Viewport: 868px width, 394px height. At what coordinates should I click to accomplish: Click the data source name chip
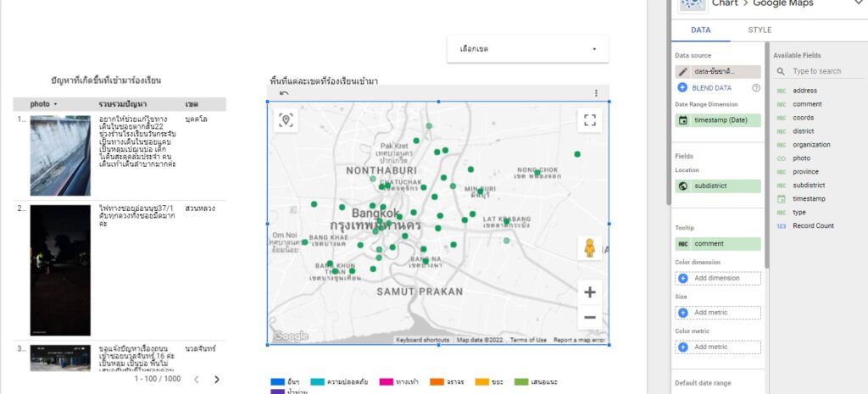pos(717,71)
